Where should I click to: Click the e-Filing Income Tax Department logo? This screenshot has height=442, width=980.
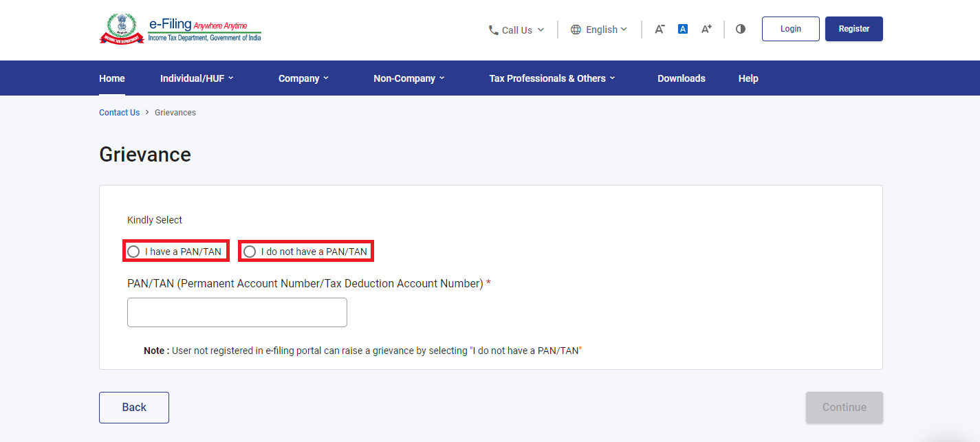pyautogui.click(x=180, y=29)
